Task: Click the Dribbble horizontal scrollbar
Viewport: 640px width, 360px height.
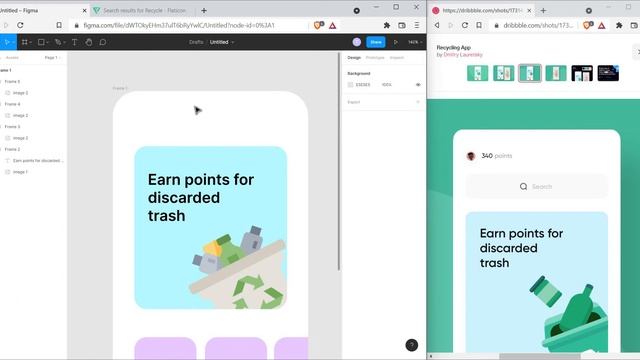Action: click(540, 356)
